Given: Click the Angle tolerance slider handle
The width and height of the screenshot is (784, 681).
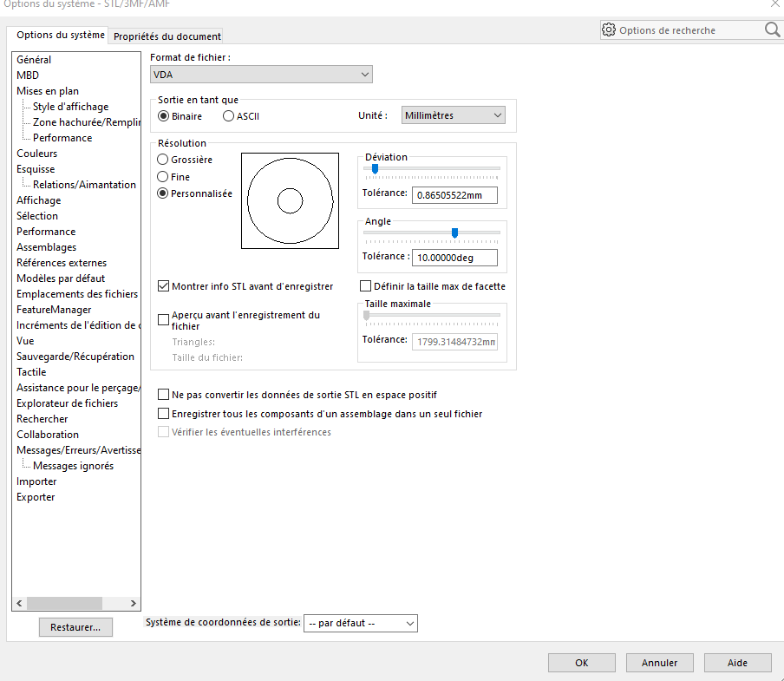Looking at the screenshot, I should 454,232.
